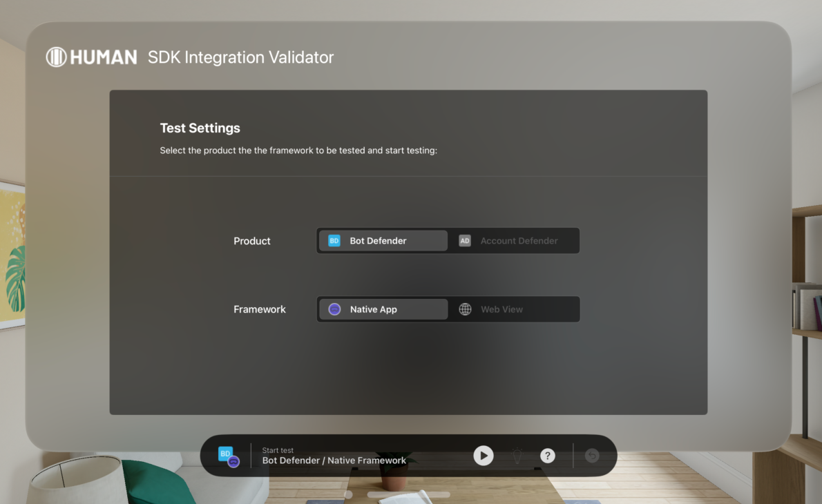Open help via question mark icon
This screenshot has height=504, width=822.
pos(547,456)
